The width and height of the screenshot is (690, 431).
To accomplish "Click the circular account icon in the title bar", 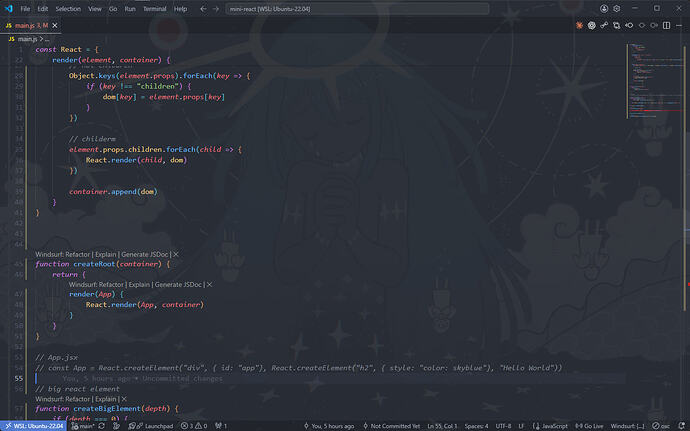I will coord(604,9).
